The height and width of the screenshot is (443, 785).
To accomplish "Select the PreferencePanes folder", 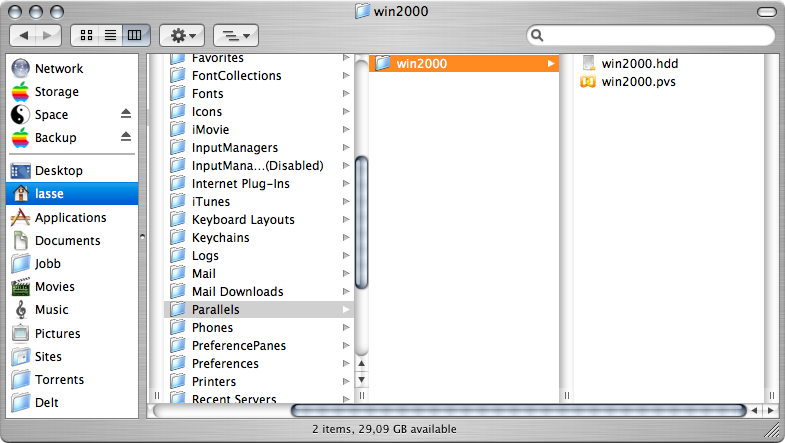I will click(x=259, y=345).
